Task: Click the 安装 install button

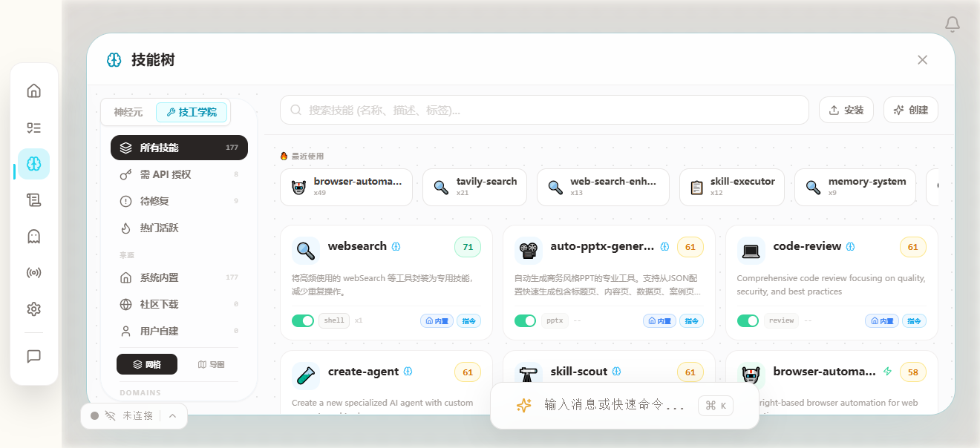Action: pyautogui.click(x=846, y=109)
